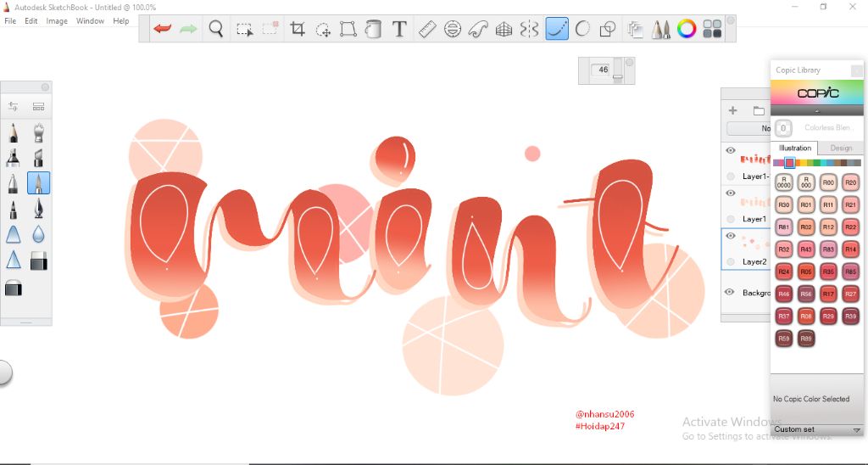Select the French Curve tool

click(x=478, y=29)
